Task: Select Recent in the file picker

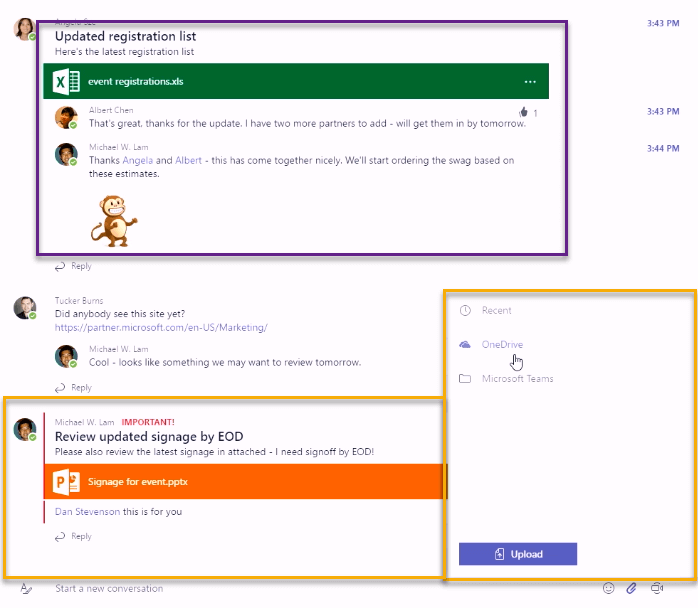Action: [x=496, y=311]
